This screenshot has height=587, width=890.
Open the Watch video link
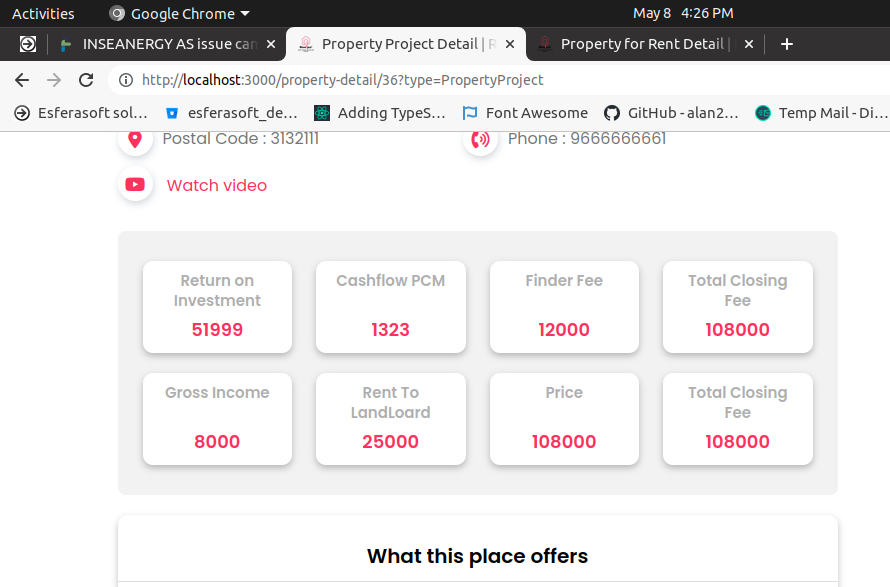[217, 185]
